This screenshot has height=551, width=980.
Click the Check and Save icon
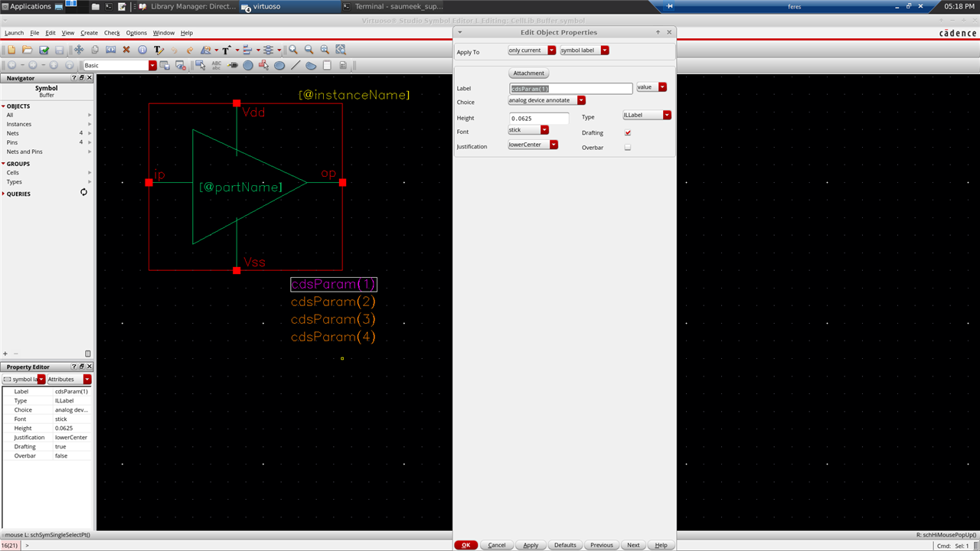(44, 50)
